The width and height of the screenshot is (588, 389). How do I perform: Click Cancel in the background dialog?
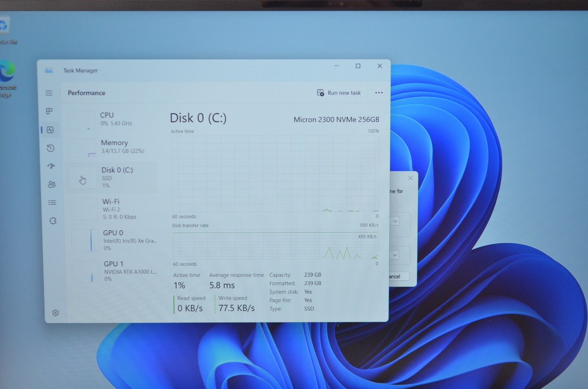399,276
